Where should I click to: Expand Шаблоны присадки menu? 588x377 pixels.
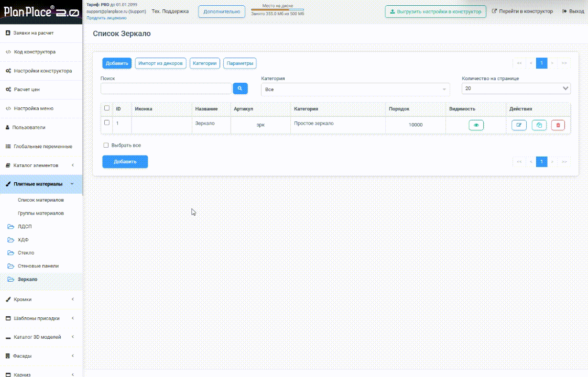(x=41, y=318)
